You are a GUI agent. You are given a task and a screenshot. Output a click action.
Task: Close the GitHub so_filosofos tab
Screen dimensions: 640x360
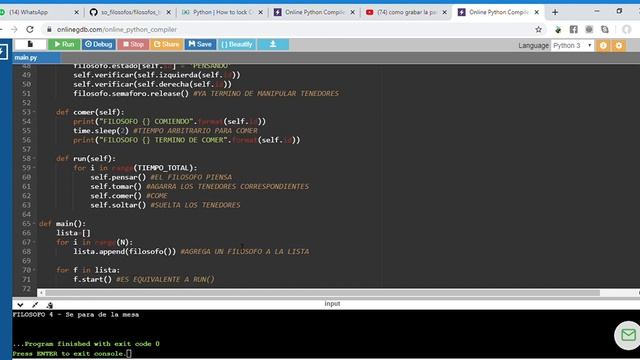click(x=168, y=12)
